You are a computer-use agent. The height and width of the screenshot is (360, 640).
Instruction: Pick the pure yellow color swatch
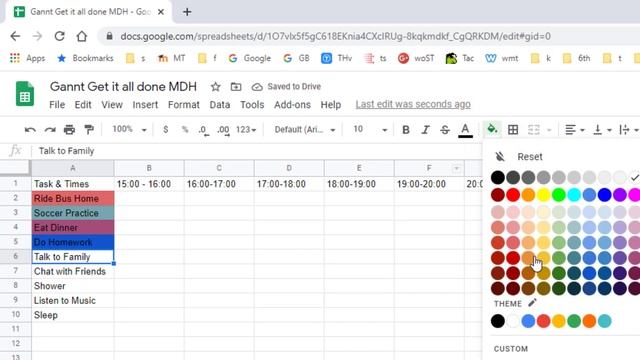(543, 195)
